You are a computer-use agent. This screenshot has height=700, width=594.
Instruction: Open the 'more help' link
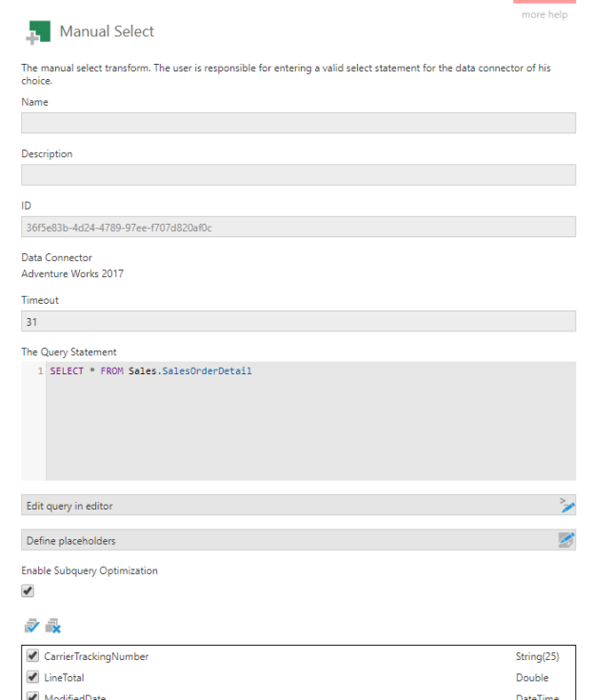point(544,14)
